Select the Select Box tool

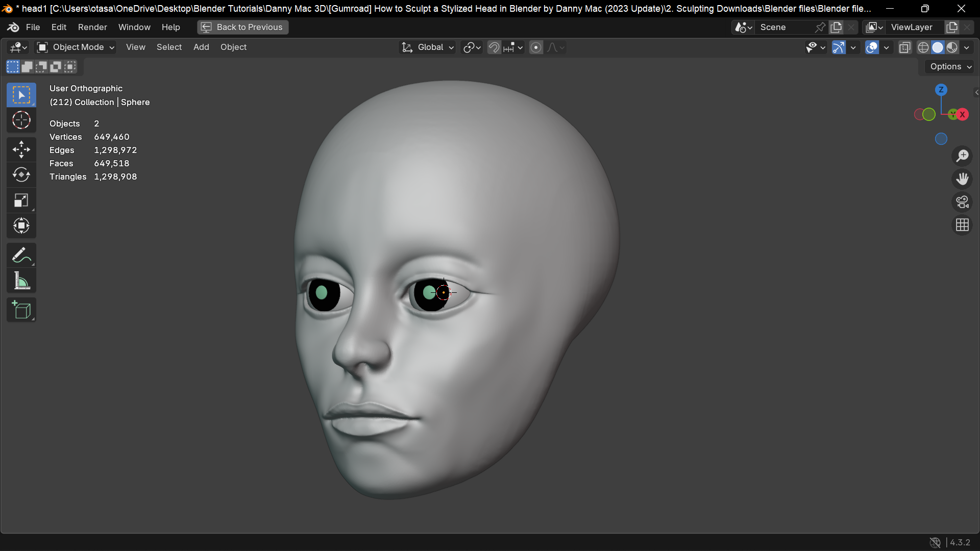pos(21,95)
